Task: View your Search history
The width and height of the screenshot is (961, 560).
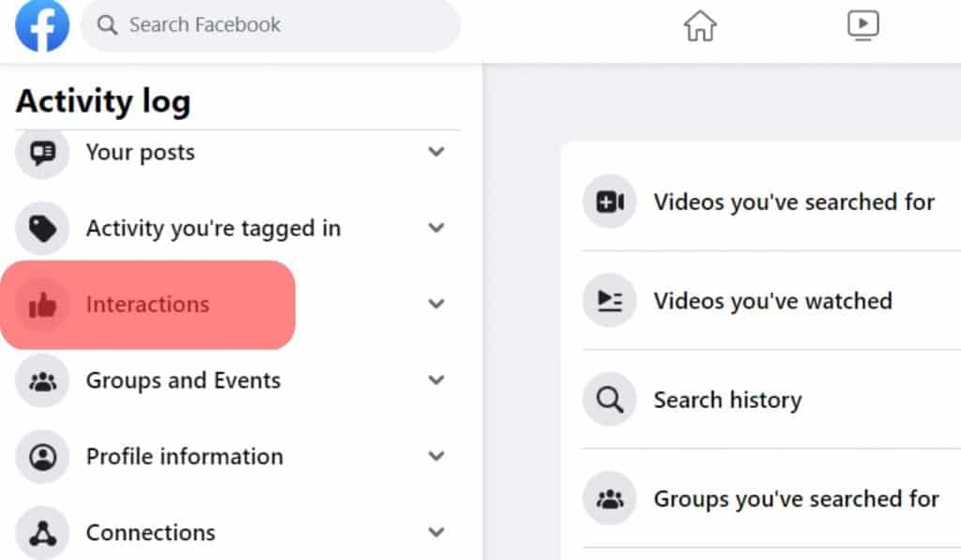Action: point(727,400)
